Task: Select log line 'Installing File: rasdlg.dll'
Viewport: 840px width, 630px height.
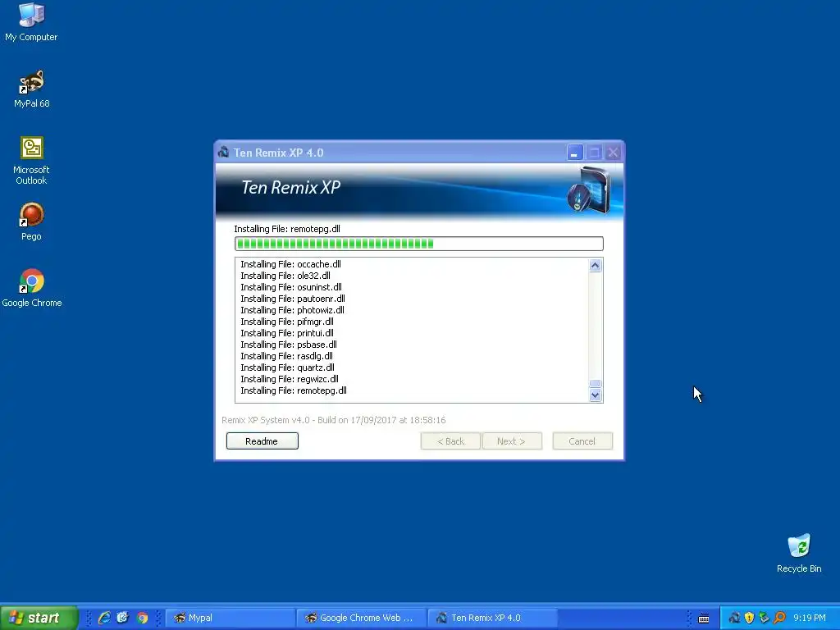Action: 286,356
